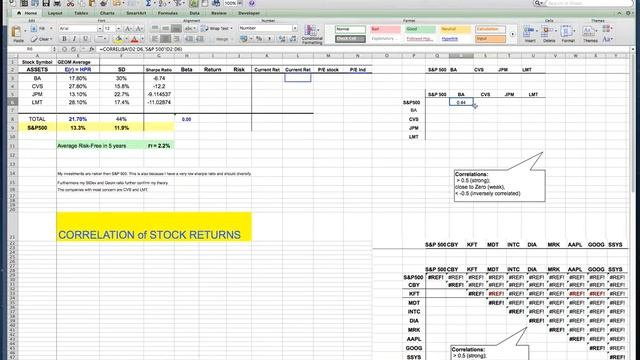This screenshot has height=360, width=640.
Task: Open Conditional Formatting
Action: pyautogui.click(x=312, y=34)
